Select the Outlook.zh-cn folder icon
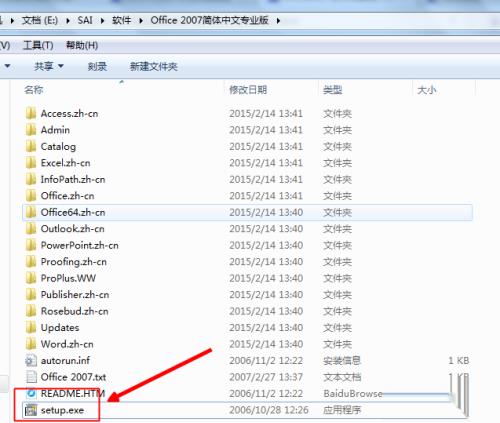 click(x=31, y=229)
